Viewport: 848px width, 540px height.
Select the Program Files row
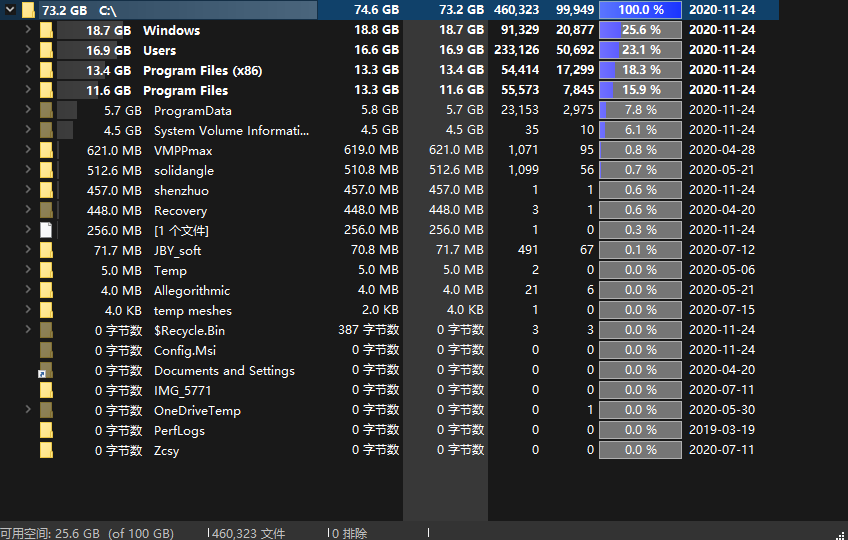click(185, 90)
